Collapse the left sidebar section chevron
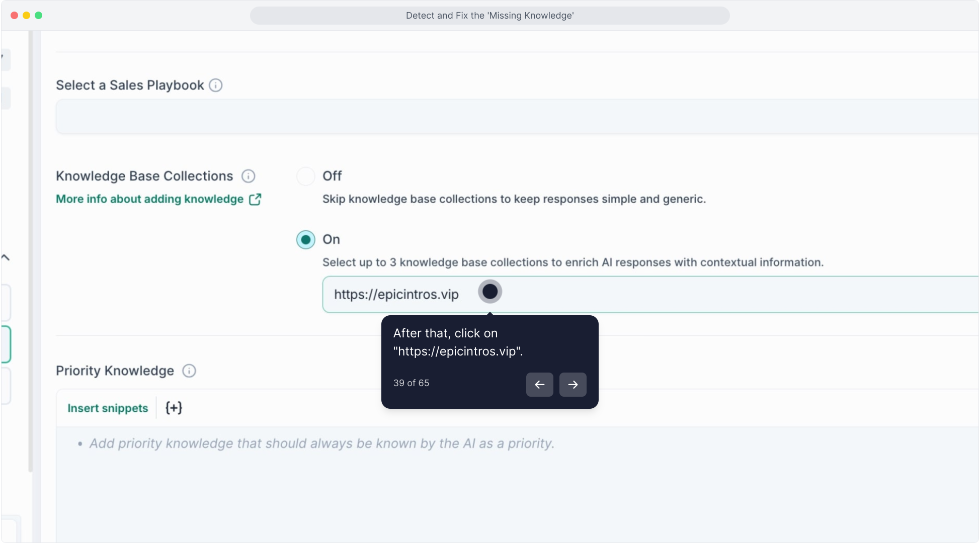This screenshot has width=980, height=543. [6, 257]
